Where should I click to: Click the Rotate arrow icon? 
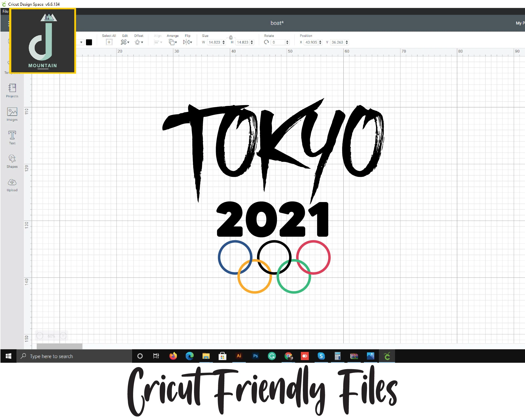[266, 42]
